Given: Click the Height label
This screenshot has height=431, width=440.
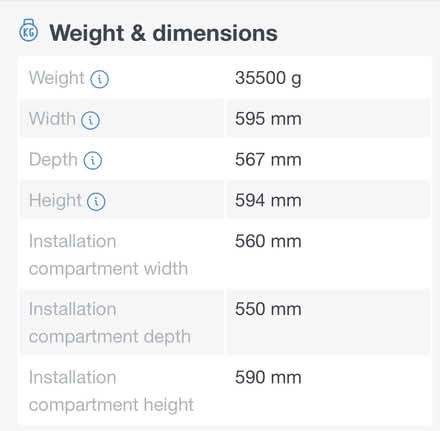Looking at the screenshot, I should pos(55,201).
